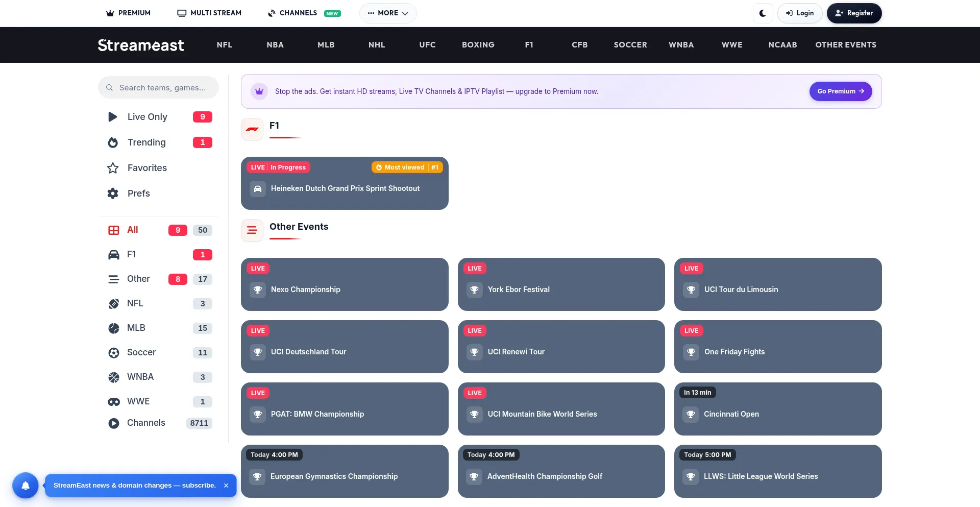Image resolution: width=980 pixels, height=507 pixels.
Task: Open the F1 category in navigation bar
Action: click(x=529, y=45)
